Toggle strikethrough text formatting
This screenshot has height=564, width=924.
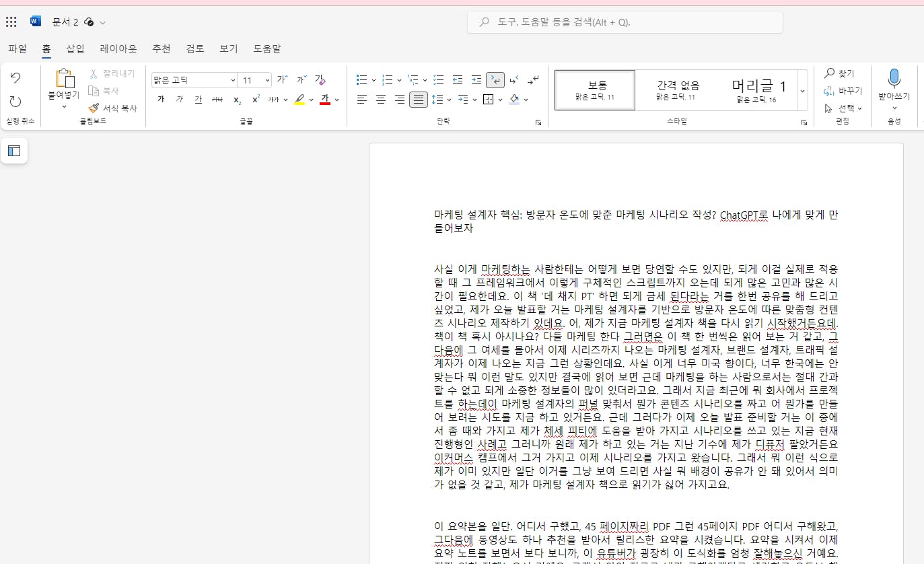(x=217, y=100)
